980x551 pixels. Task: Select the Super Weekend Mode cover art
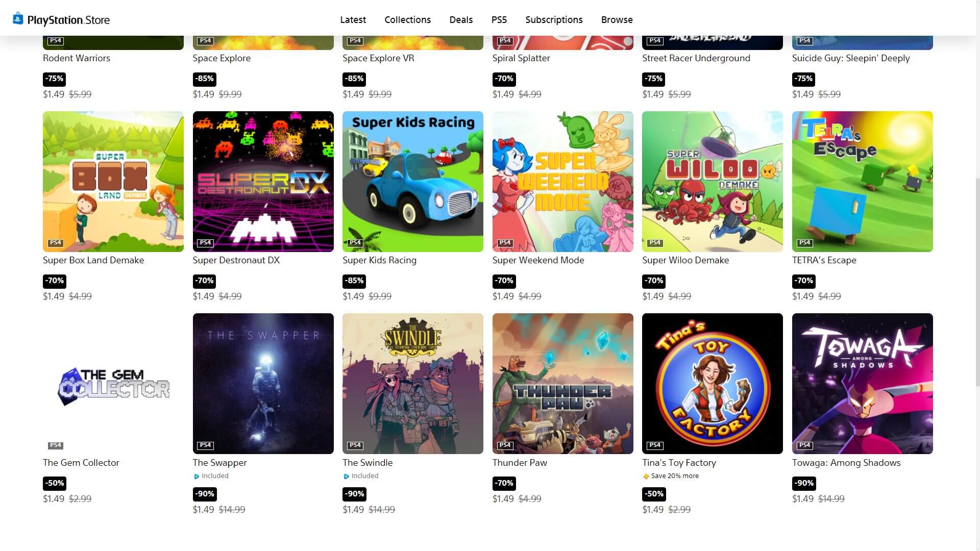(x=562, y=182)
